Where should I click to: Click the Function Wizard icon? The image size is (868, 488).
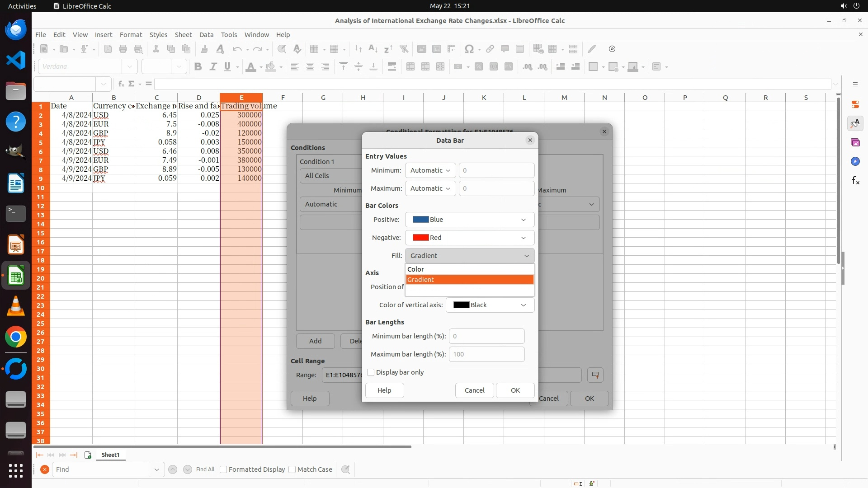(x=121, y=84)
